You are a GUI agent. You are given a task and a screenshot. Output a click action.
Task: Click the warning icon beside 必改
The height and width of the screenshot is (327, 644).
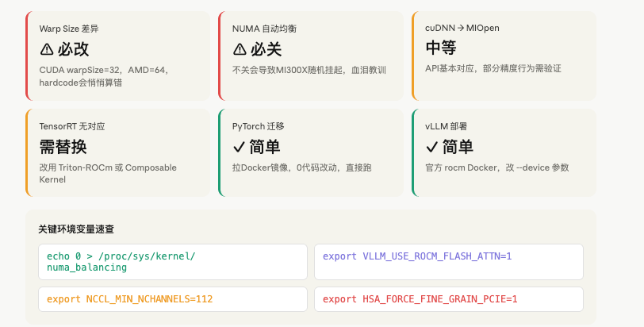[x=47, y=49]
